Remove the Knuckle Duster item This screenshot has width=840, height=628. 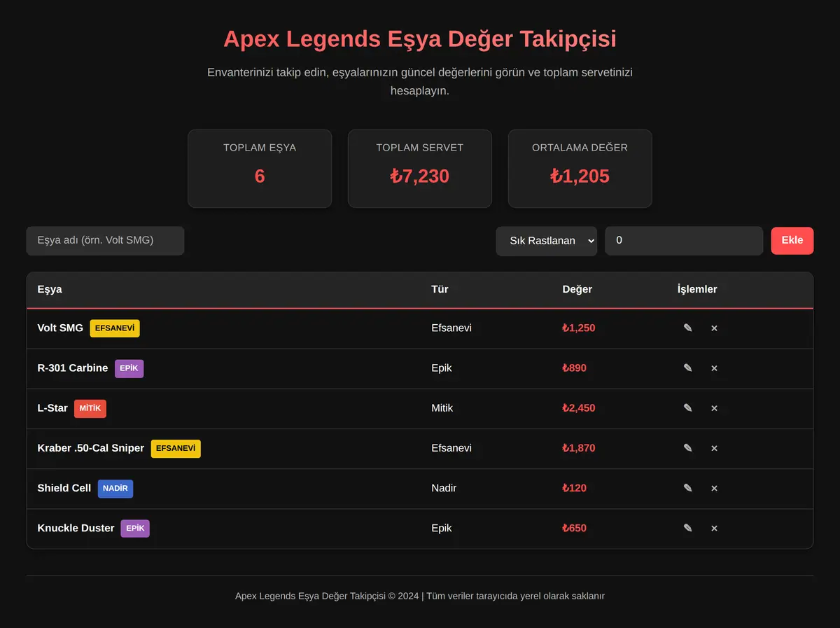(714, 528)
